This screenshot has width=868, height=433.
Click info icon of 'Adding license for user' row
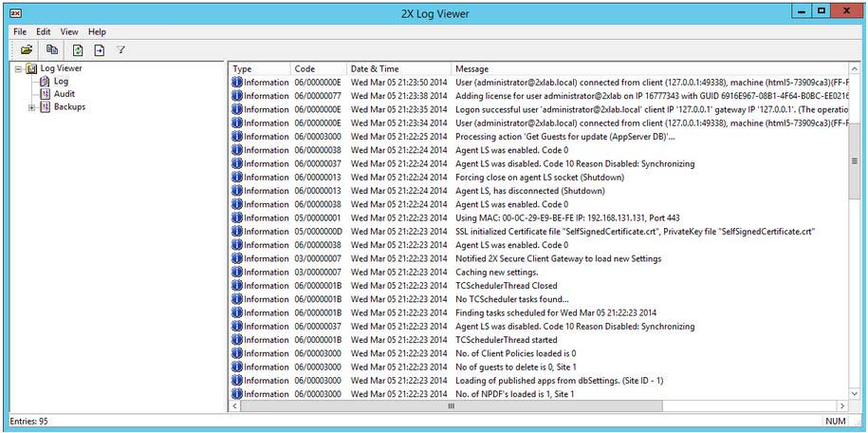[237, 96]
